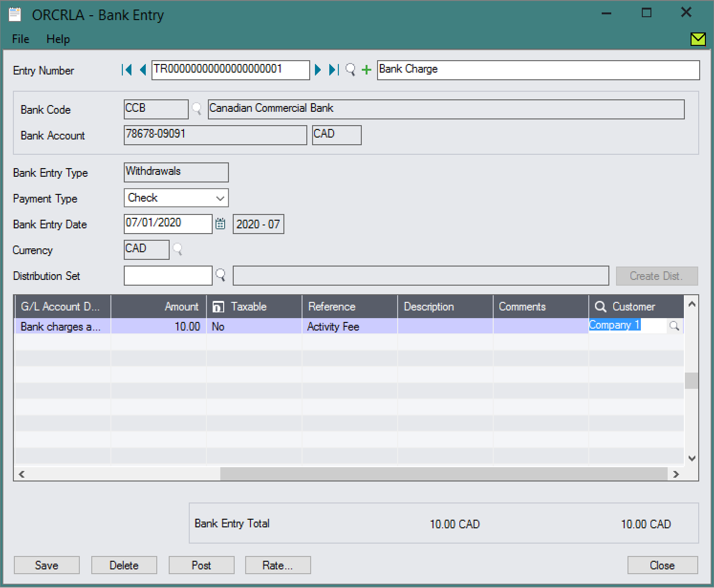Go to next entry number
The width and height of the screenshot is (714, 588).
coord(318,70)
